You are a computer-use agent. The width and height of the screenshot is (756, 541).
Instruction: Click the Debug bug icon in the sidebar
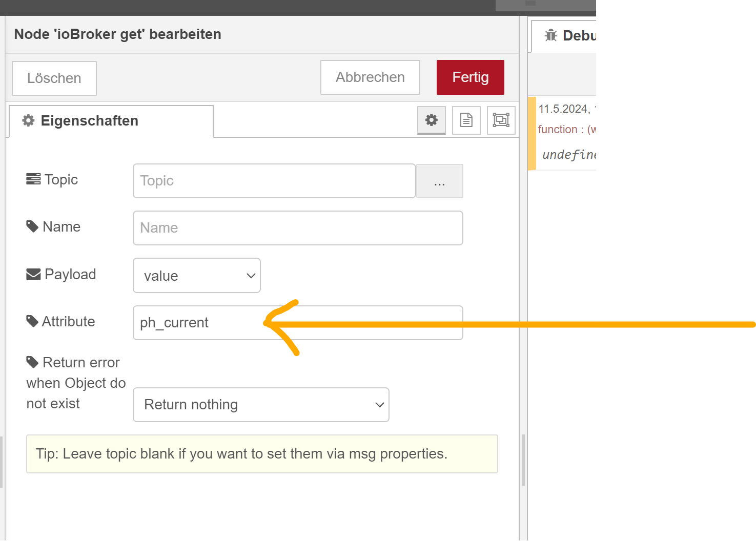551,35
